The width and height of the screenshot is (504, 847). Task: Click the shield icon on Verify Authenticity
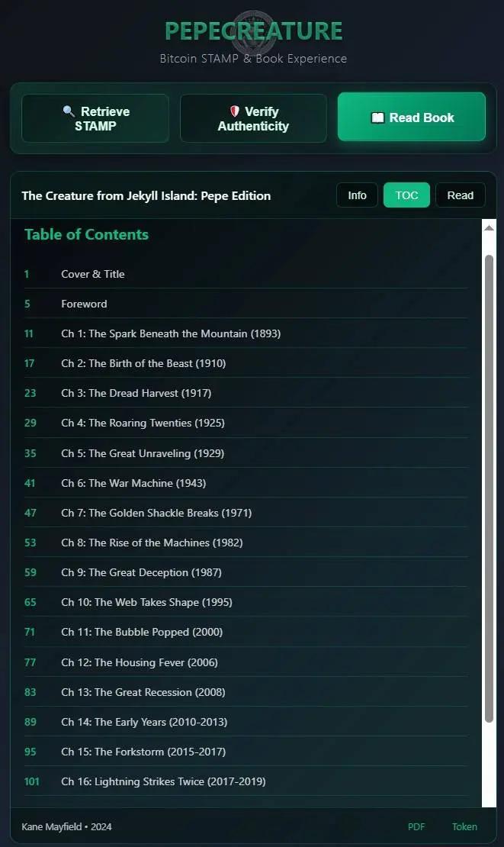click(234, 111)
